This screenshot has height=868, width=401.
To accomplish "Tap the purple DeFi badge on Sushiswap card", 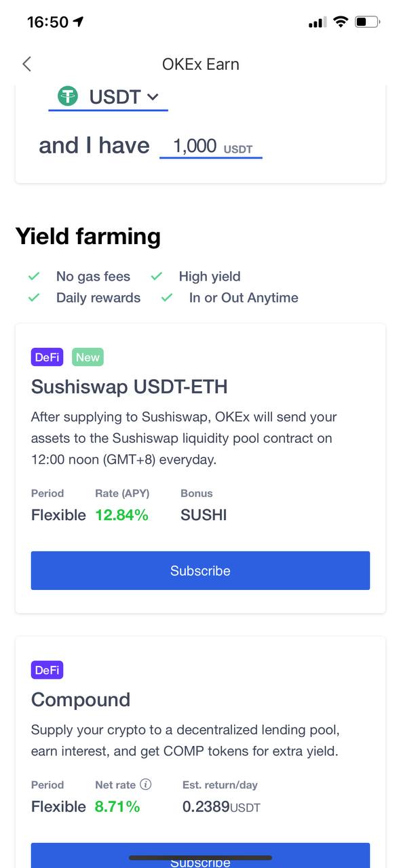I will coord(47,357).
